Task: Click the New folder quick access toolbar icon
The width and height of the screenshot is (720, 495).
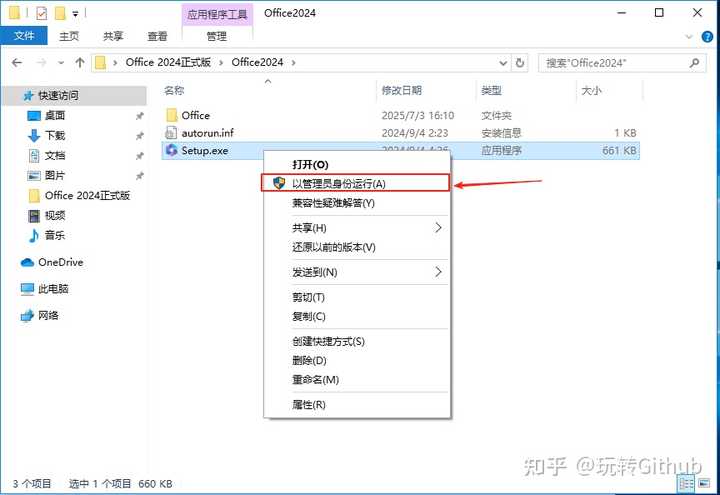Action: point(60,13)
